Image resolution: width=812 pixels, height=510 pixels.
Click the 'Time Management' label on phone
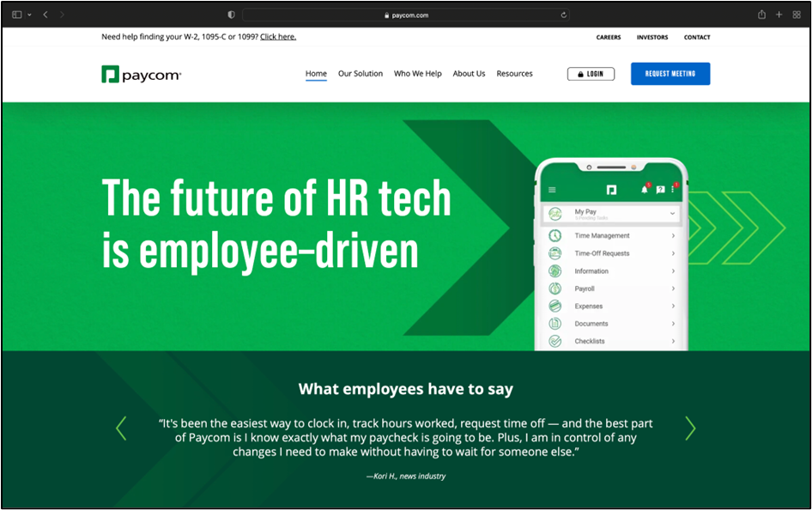coord(602,235)
